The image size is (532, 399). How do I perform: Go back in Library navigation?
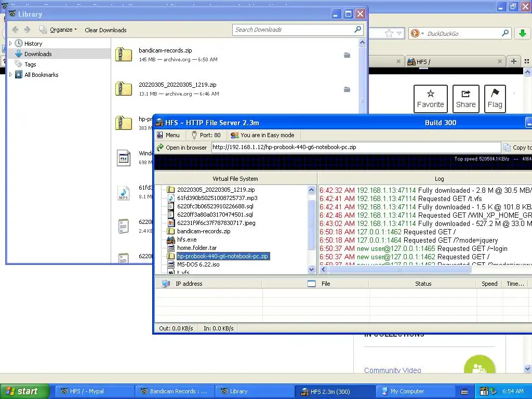(x=15, y=30)
